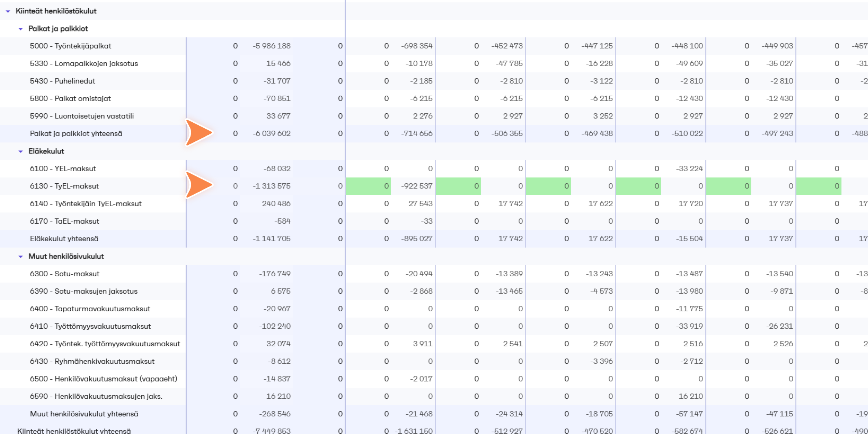This screenshot has width=868, height=434.
Task: Click the -5 986 188 total for Työntekijäpalkat
Action: pyautogui.click(x=272, y=46)
